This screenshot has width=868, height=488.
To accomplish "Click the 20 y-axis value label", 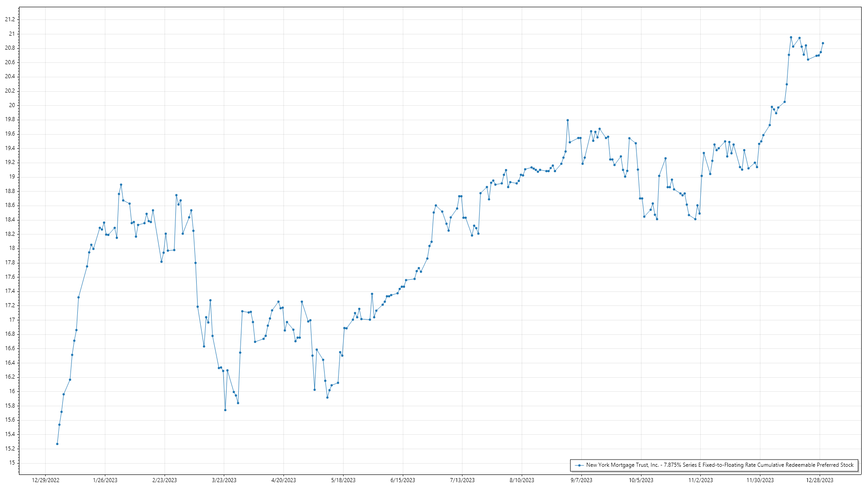I will [x=12, y=105].
